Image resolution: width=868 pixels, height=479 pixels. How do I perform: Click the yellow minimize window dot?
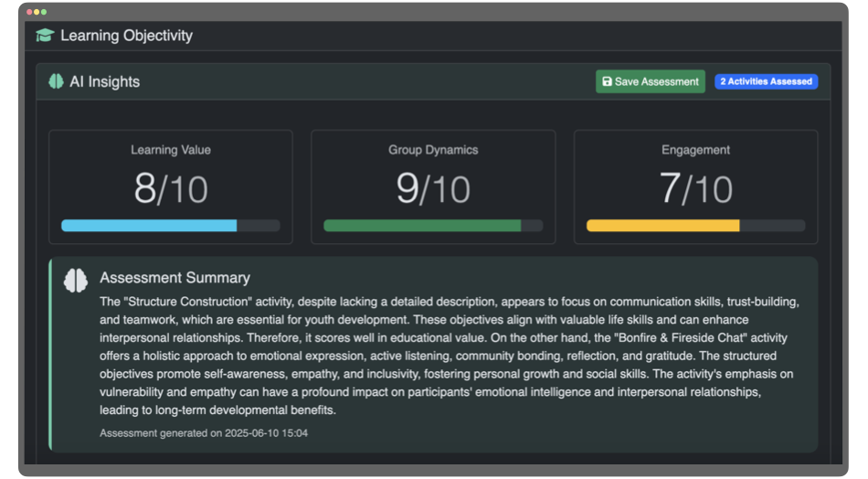(x=37, y=12)
